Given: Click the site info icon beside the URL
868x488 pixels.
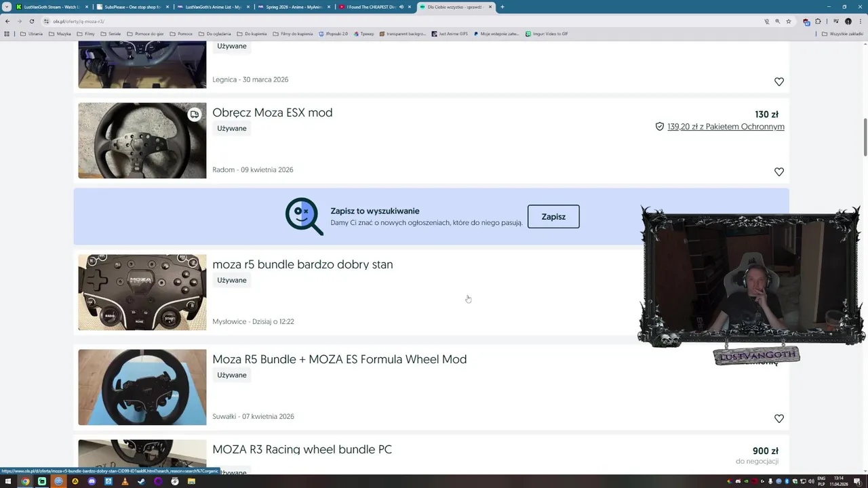Looking at the screenshot, I should pos(46,21).
